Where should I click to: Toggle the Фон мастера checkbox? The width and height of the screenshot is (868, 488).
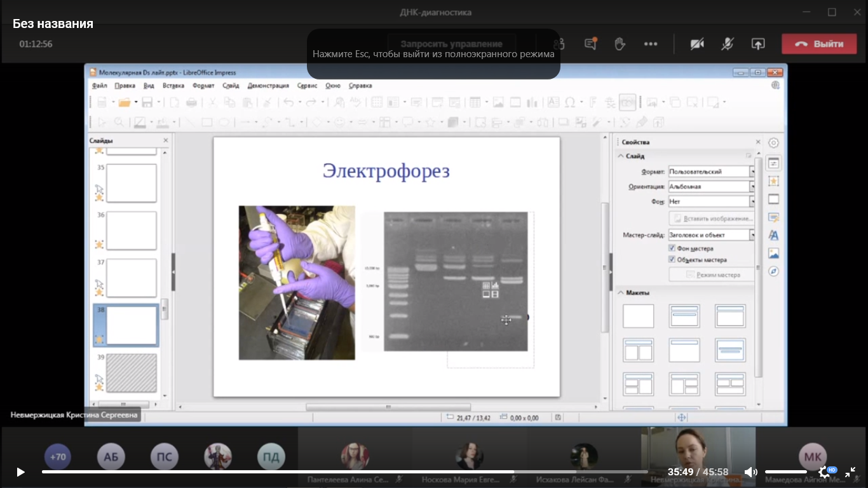click(x=672, y=248)
